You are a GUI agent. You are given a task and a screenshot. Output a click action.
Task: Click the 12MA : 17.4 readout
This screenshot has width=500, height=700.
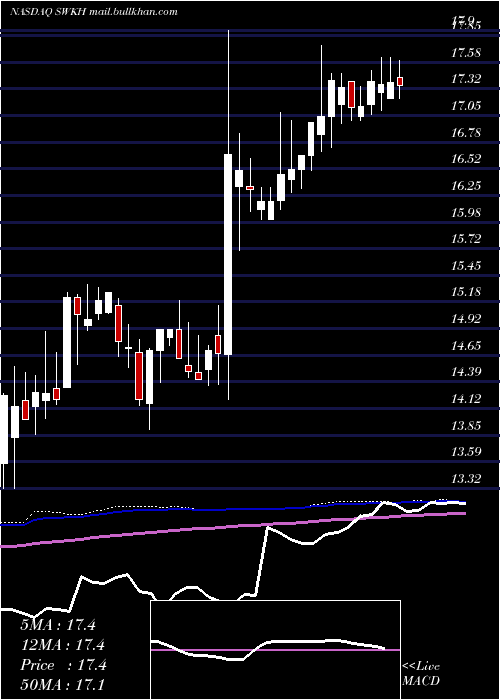[62, 645]
